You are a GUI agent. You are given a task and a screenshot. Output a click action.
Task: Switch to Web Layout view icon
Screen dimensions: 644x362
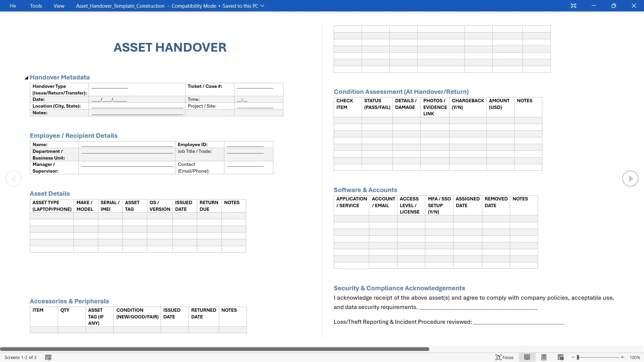[x=560, y=357]
